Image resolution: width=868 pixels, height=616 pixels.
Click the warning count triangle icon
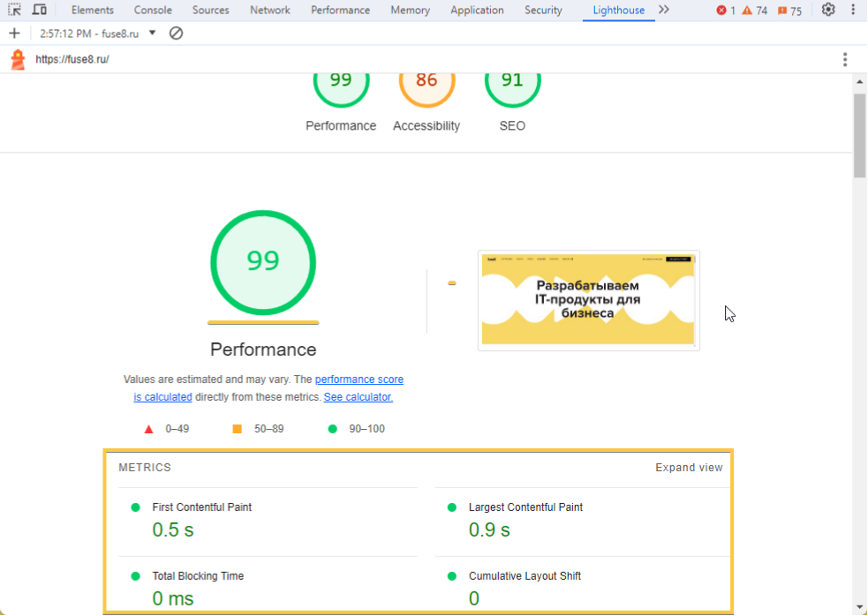pyautogui.click(x=747, y=11)
